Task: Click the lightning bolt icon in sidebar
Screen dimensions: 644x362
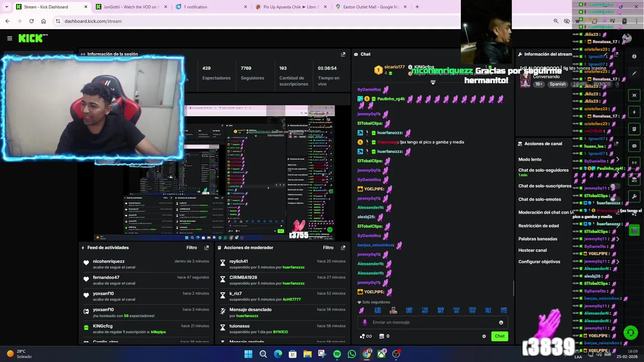Action: (634, 112)
